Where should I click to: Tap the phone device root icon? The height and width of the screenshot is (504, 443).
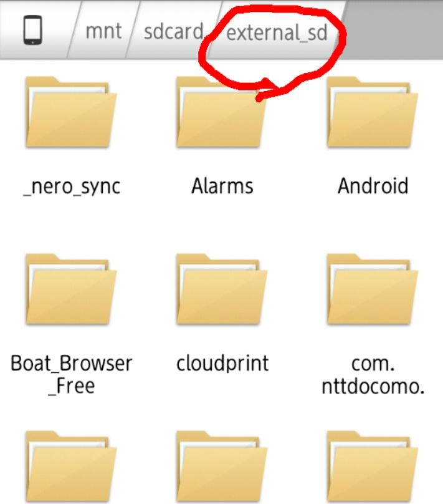click(x=33, y=30)
